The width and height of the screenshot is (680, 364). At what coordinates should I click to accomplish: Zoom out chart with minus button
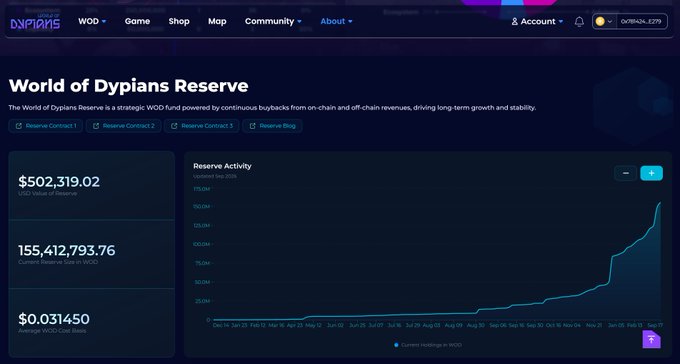point(626,173)
